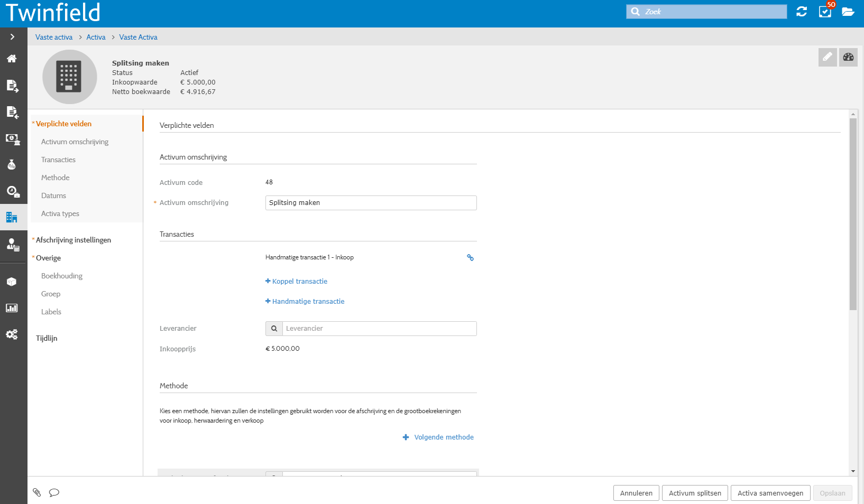This screenshot has height=504, width=864.
Task: Click the Activum splitsen button
Action: coord(695,493)
